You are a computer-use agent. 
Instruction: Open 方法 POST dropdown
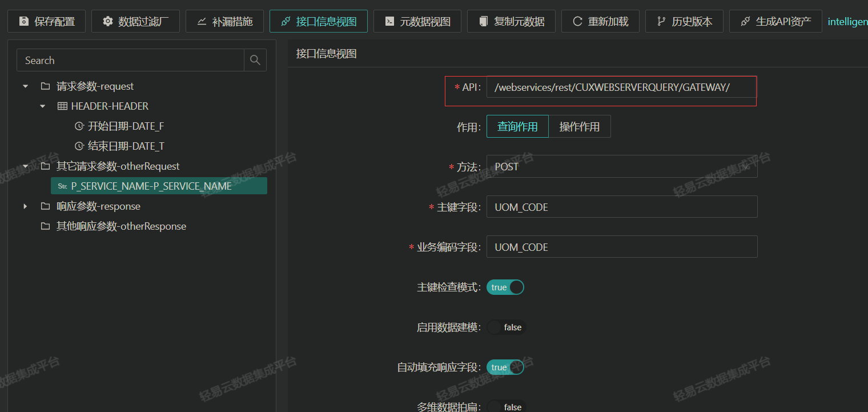pos(622,166)
